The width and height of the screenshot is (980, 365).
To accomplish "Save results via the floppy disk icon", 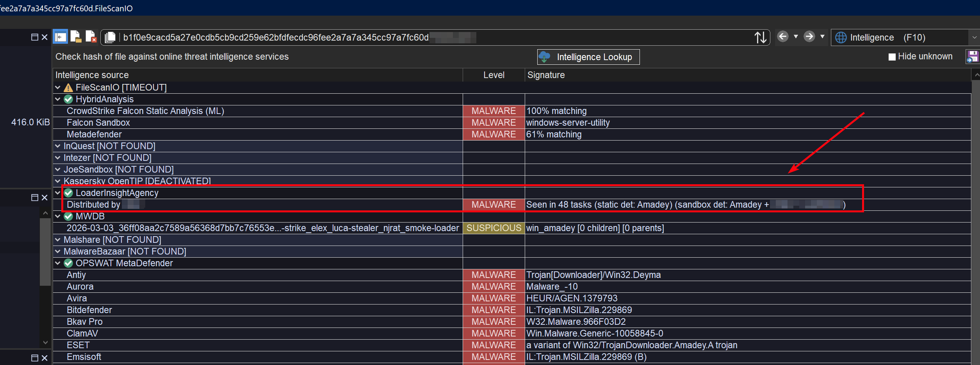I will coord(974,56).
